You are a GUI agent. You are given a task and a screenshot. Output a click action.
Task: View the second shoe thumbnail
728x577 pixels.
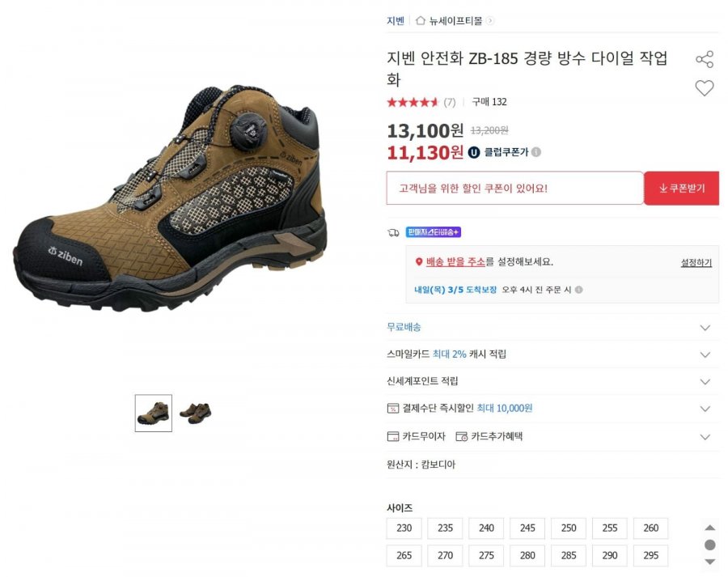tap(195, 413)
